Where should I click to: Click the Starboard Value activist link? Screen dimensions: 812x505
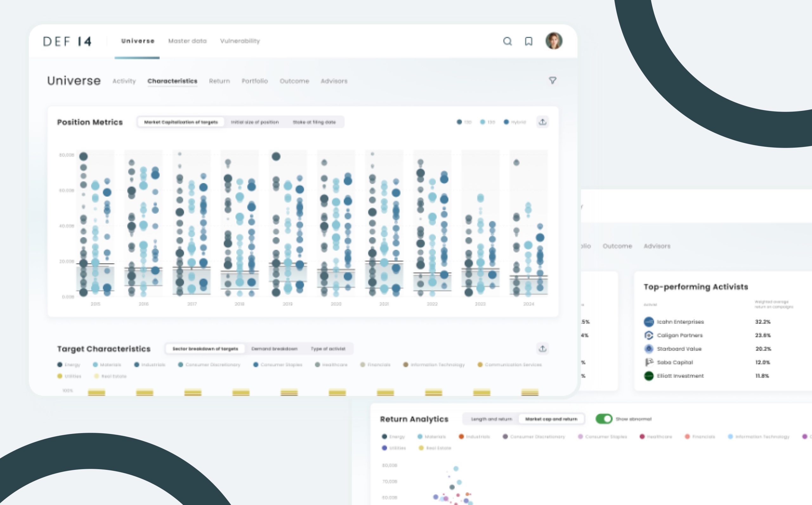tap(679, 349)
